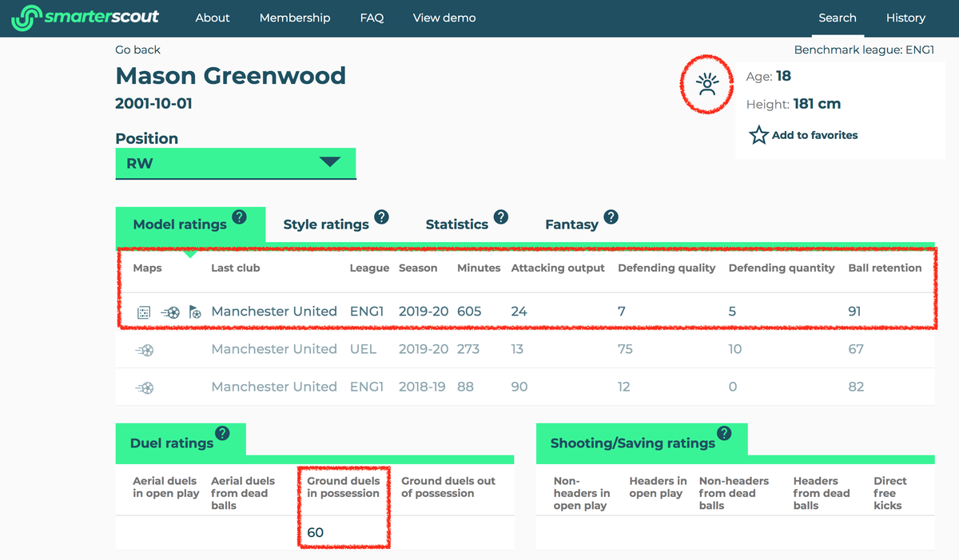Click the help icon next to Fantasy
This screenshot has width=959, height=560.
coord(611,216)
